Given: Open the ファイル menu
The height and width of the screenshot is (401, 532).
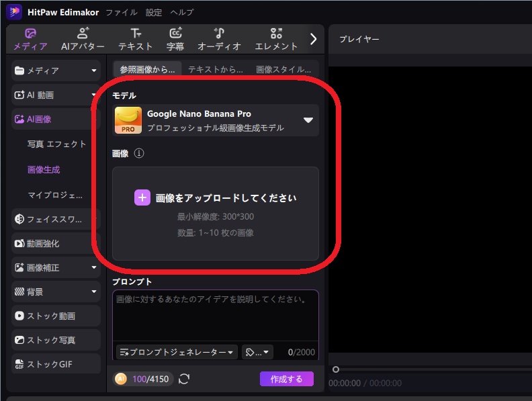Looking at the screenshot, I should [122, 13].
